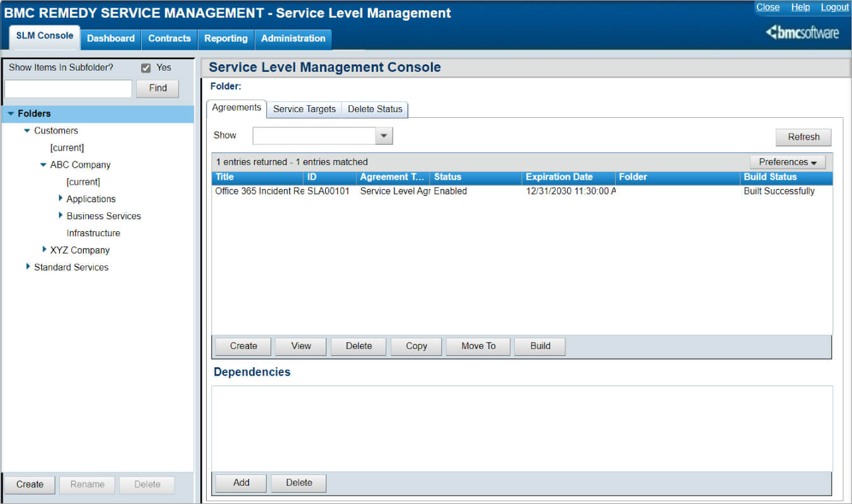Open the Contracts tab

coord(170,38)
